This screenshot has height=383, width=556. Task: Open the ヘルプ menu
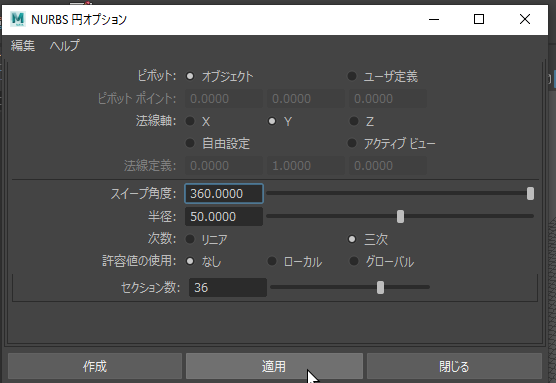click(x=65, y=46)
